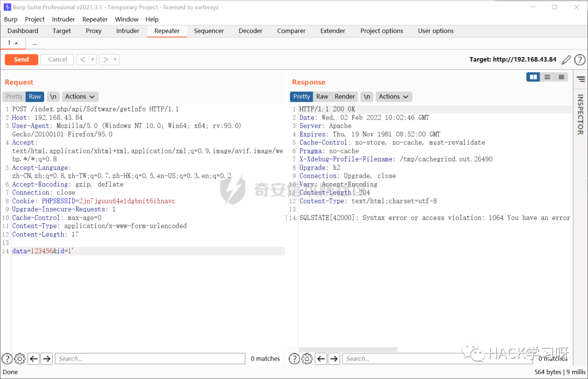The width and height of the screenshot is (588, 379).
Task: Open the settings gear below the Request panel
Action: tap(20, 359)
